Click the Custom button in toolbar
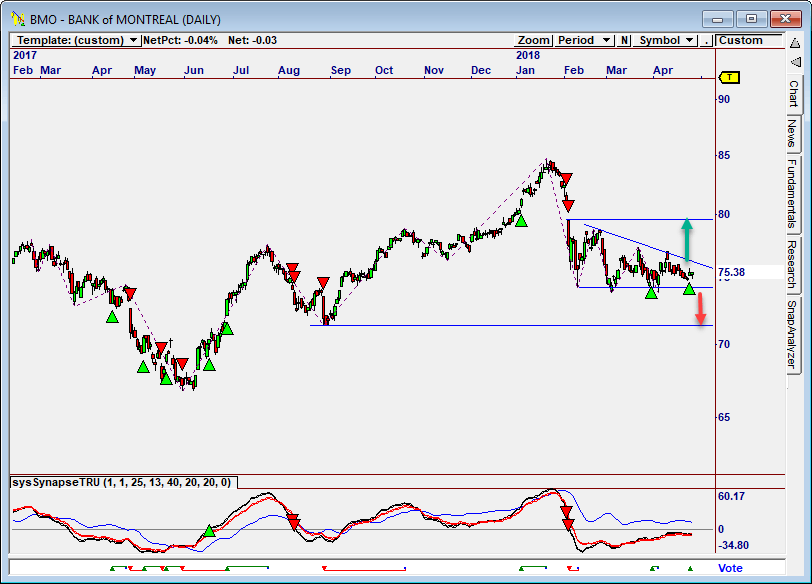Image resolution: width=812 pixels, height=584 pixels. click(x=741, y=40)
